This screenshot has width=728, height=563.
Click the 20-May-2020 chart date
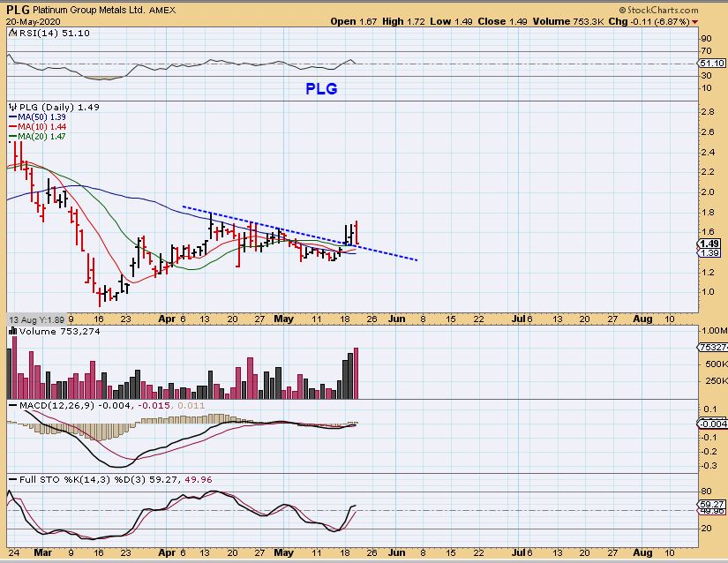33,21
